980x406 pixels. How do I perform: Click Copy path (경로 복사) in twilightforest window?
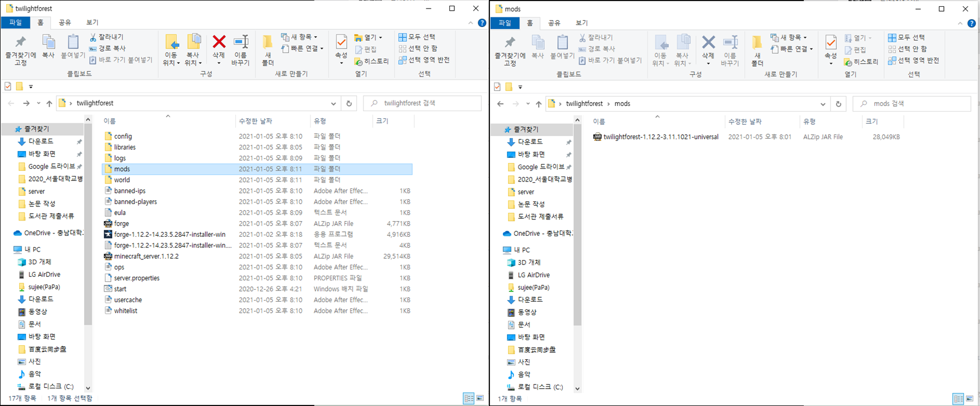point(108,48)
